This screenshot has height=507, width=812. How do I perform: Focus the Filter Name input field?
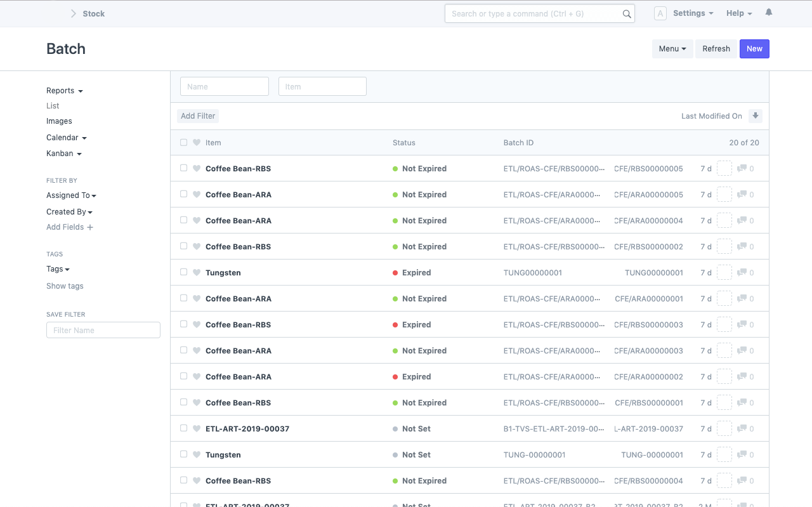coord(103,330)
